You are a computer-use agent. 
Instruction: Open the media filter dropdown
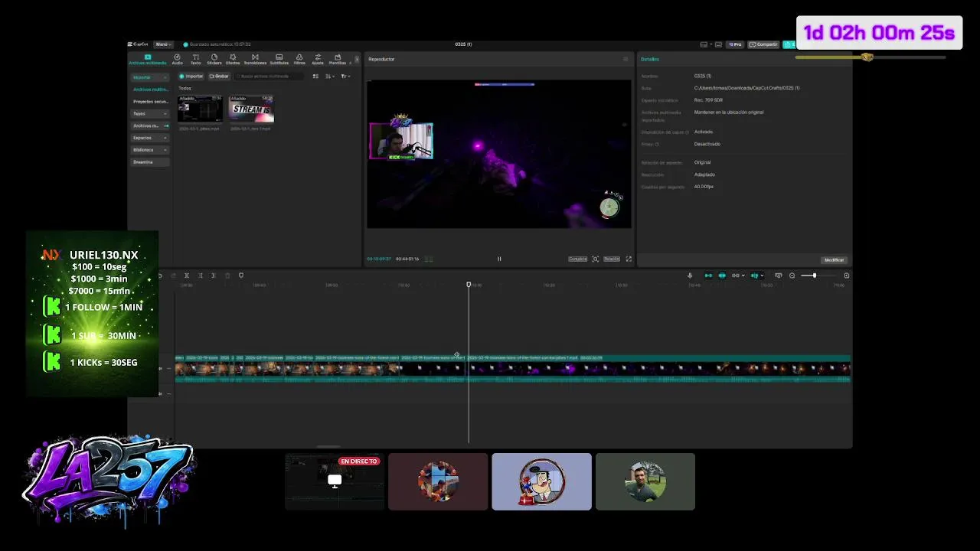(345, 76)
